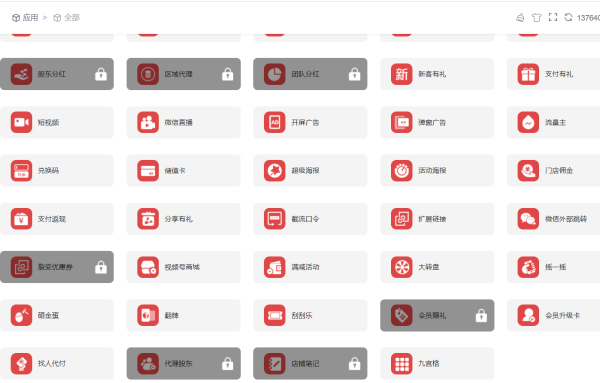The height and width of the screenshot is (383, 600).
Task: Open the 支付有礼 gift app
Action: click(553, 74)
